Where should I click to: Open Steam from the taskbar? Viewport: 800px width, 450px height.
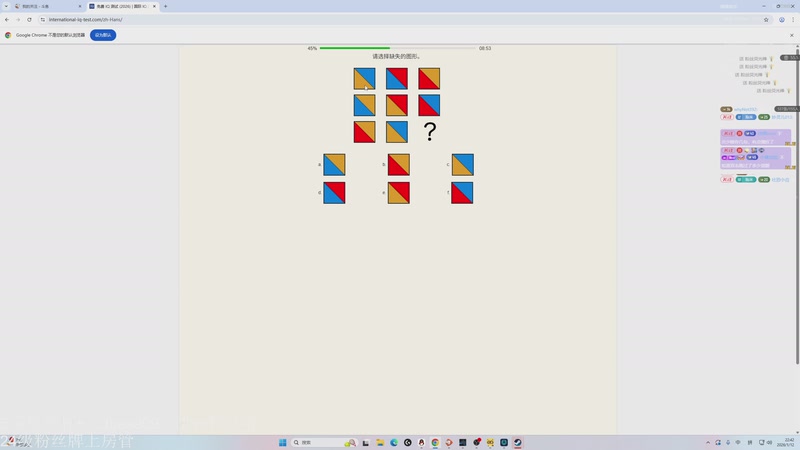(518, 442)
